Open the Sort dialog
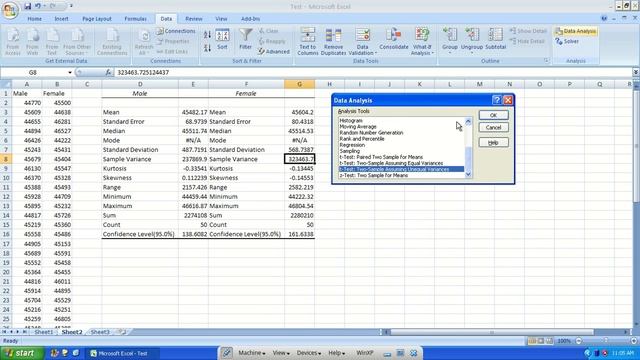The image size is (640, 360). pos(222,40)
